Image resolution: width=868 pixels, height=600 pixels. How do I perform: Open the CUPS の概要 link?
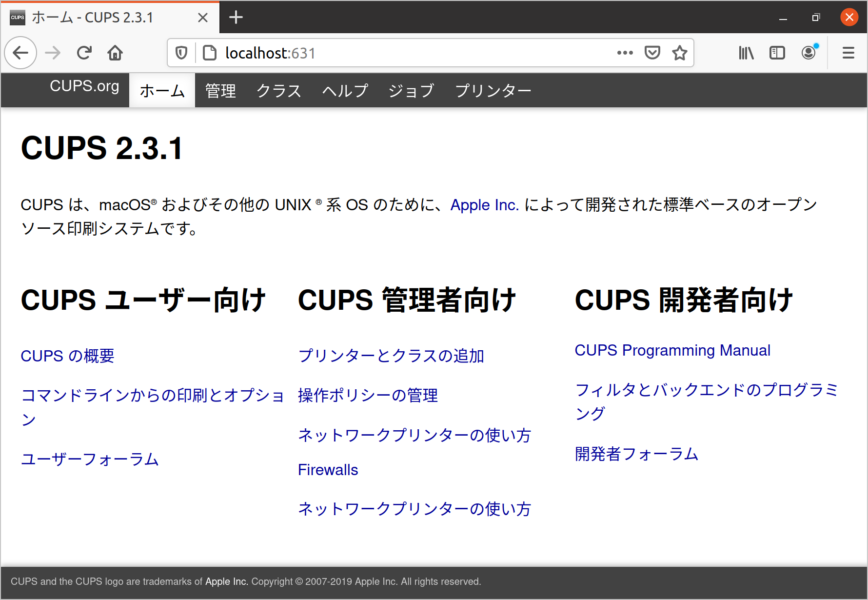67,356
